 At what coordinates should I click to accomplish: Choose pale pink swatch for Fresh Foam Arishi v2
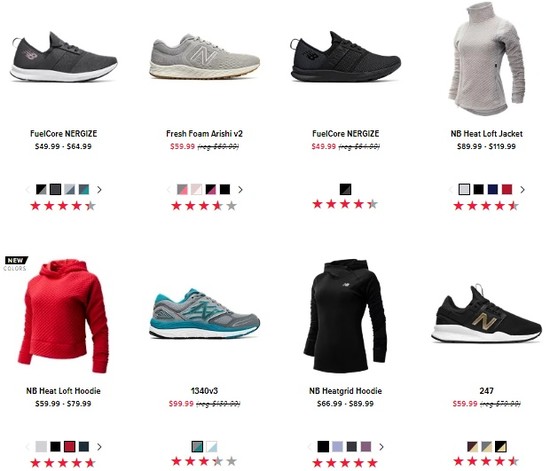196,189
